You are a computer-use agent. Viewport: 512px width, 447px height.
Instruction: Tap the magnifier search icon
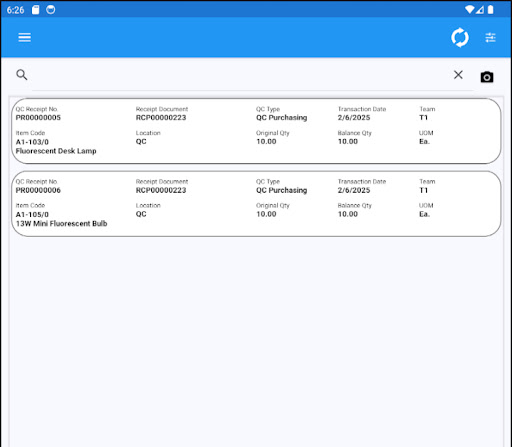(x=22, y=75)
